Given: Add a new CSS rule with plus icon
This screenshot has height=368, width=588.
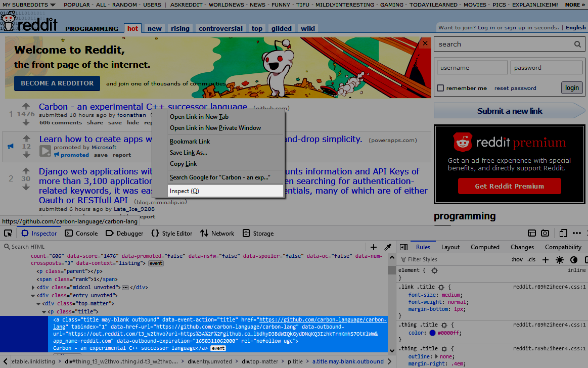Looking at the screenshot, I should [x=546, y=260].
